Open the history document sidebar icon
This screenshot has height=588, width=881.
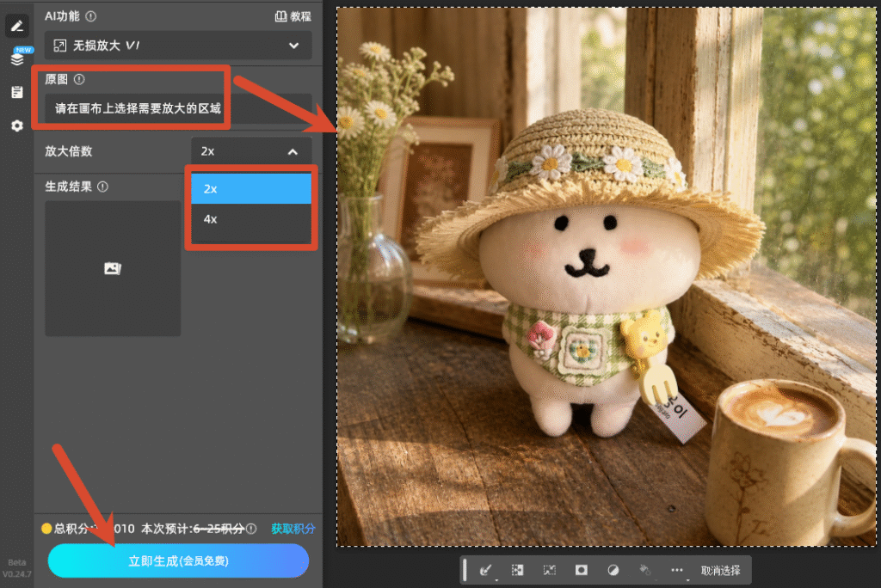click(x=17, y=92)
